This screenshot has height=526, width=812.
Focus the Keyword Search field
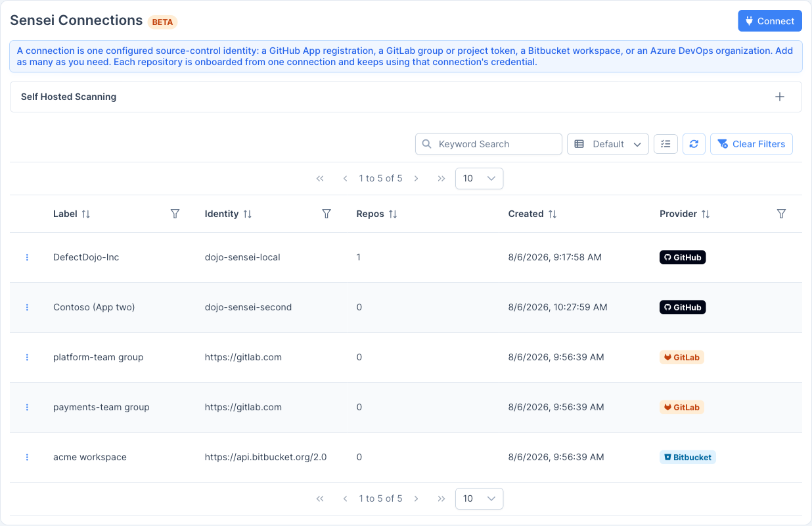pos(488,144)
